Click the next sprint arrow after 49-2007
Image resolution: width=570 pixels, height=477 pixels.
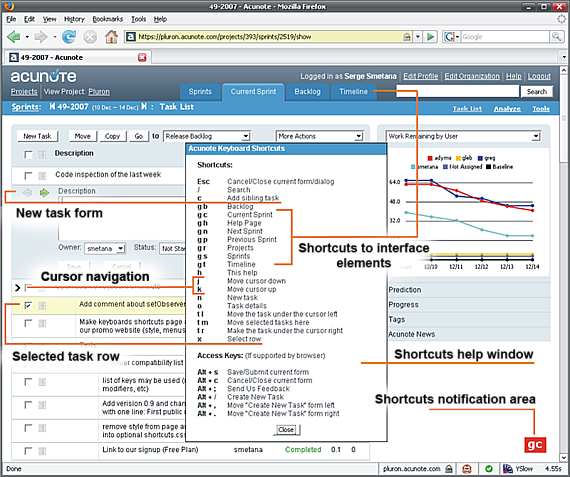144,107
